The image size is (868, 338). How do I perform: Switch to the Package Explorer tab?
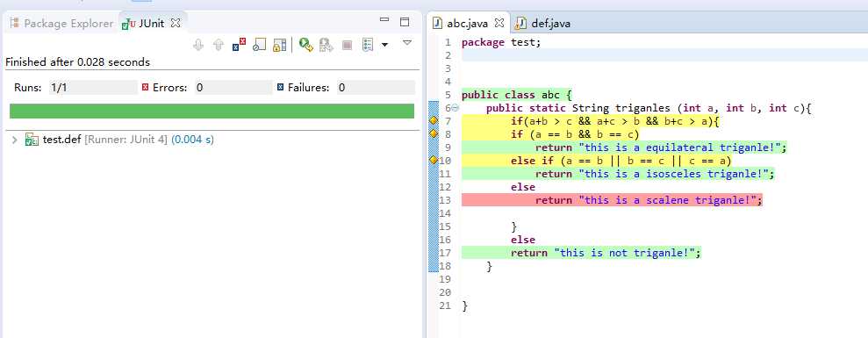(61, 24)
